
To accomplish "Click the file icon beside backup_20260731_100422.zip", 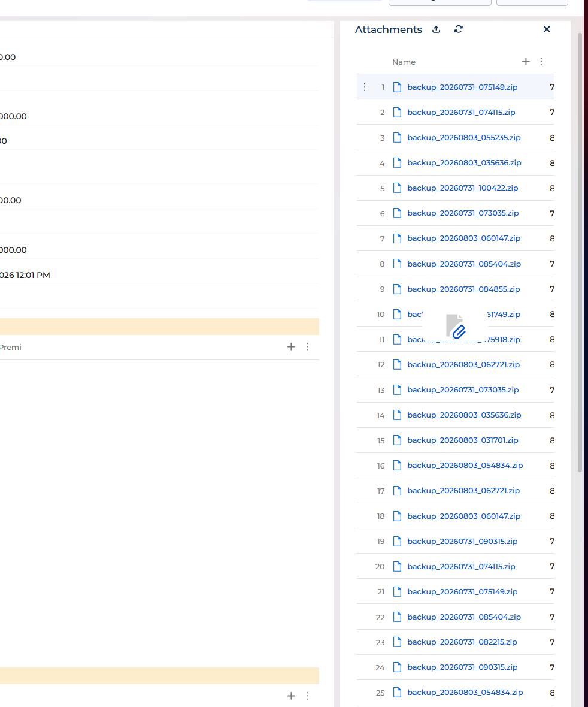I will pyautogui.click(x=397, y=188).
